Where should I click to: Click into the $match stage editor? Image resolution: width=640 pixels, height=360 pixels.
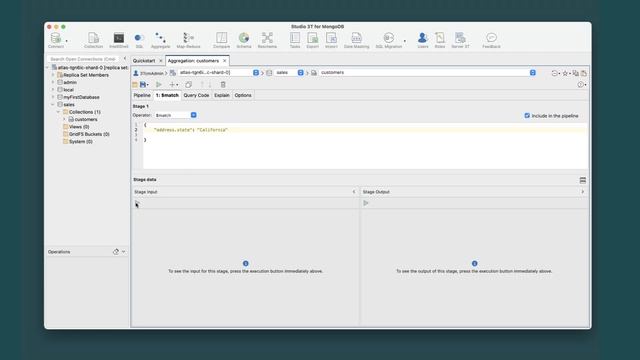click(365, 145)
